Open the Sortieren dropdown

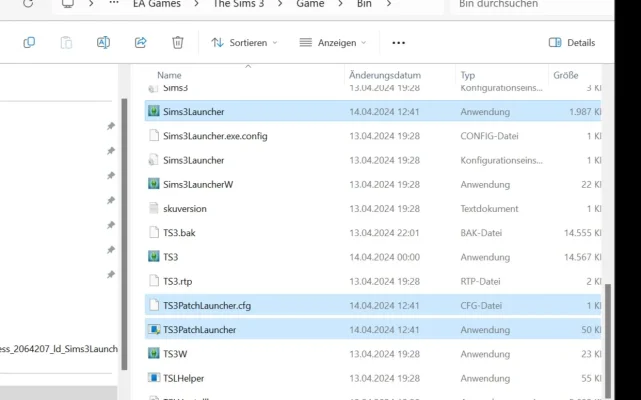(x=244, y=43)
